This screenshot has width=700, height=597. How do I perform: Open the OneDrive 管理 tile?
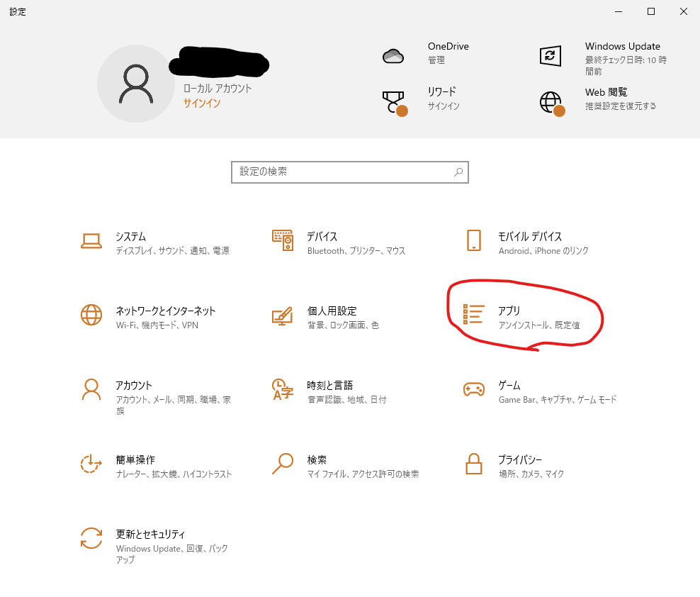click(x=425, y=54)
